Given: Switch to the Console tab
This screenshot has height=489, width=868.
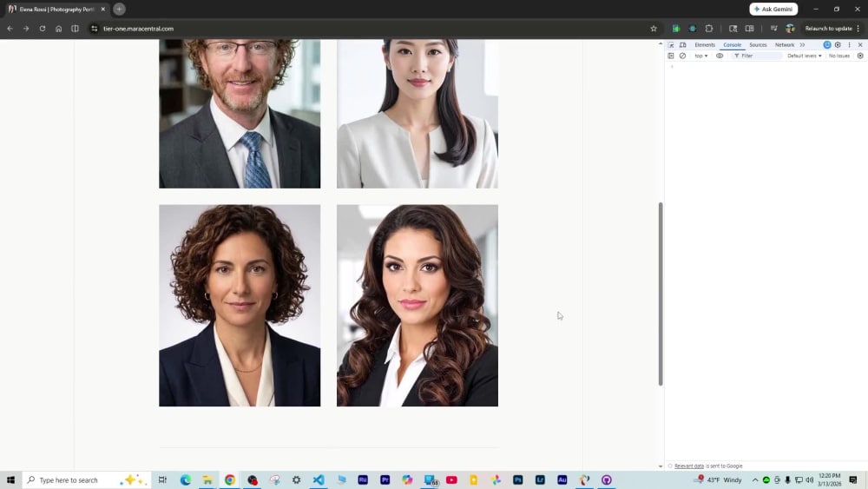Looking at the screenshot, I should click(732, 45).
